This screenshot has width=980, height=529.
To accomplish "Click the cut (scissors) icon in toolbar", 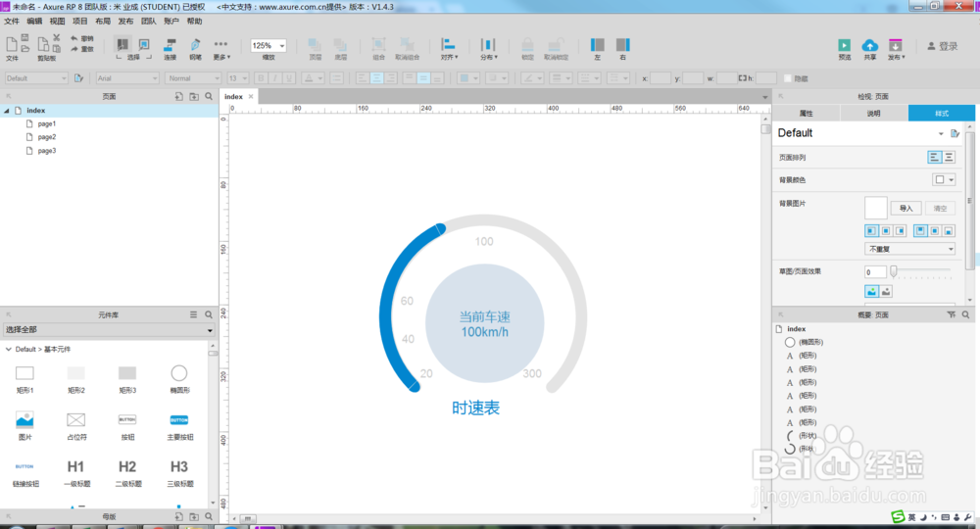I will click(x=56, y=37).
